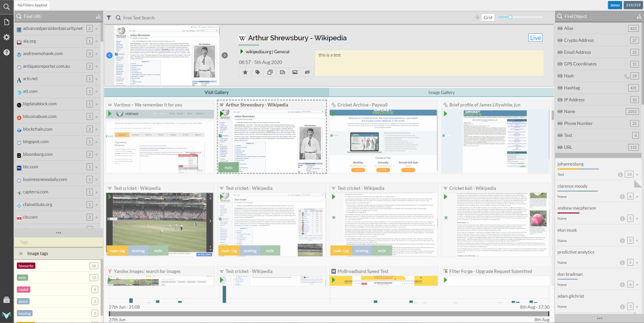
Task: Select advancedpersistentsecurity.net in URL list
Action: pos(53,28)
